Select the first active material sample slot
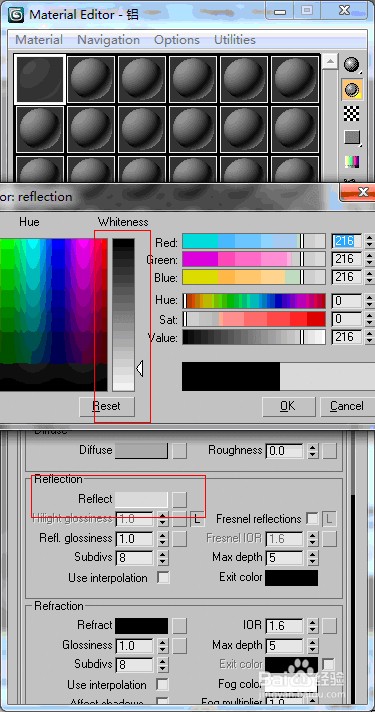This screenshot has width=375, height=712. pos(40,79)
